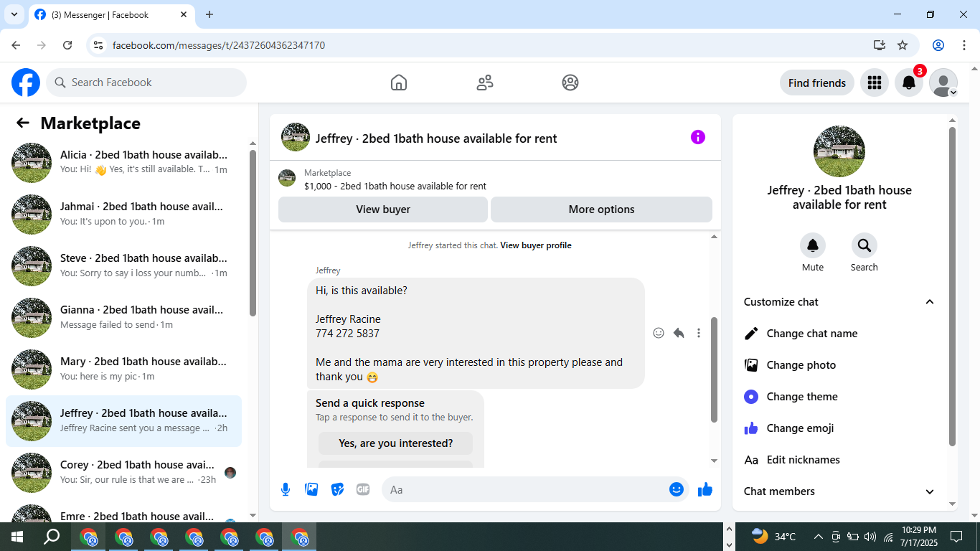This screenshot has width=980, height=551.
Task: Open Windows taskbar search
Action: (x=52, y=537)
